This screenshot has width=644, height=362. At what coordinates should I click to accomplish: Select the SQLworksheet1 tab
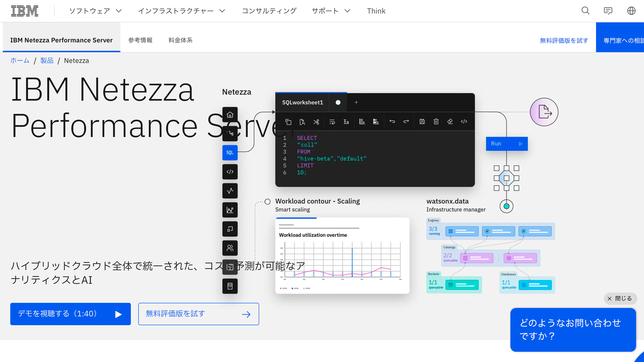tap(302, 102)
